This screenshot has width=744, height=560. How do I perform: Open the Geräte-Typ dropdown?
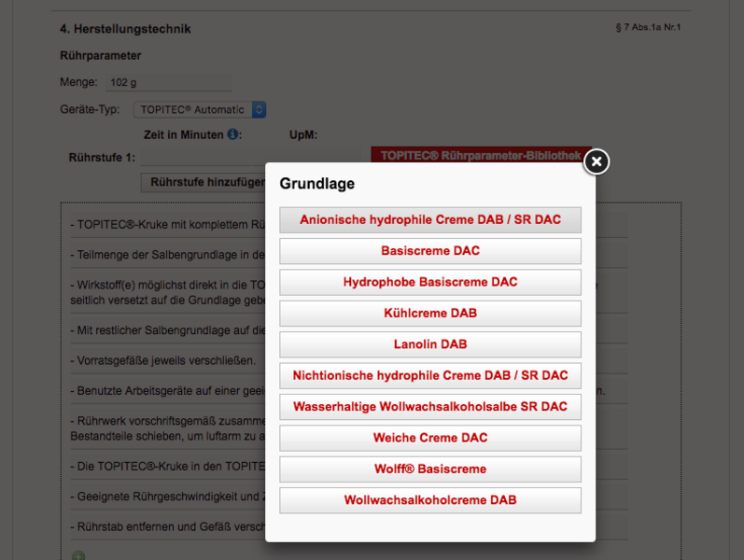(x=200, y=110)
